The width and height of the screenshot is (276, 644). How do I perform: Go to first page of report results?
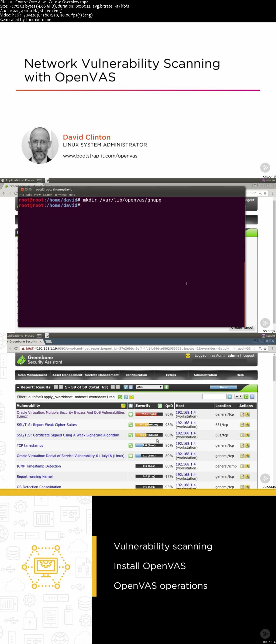(x=56, y=387)
